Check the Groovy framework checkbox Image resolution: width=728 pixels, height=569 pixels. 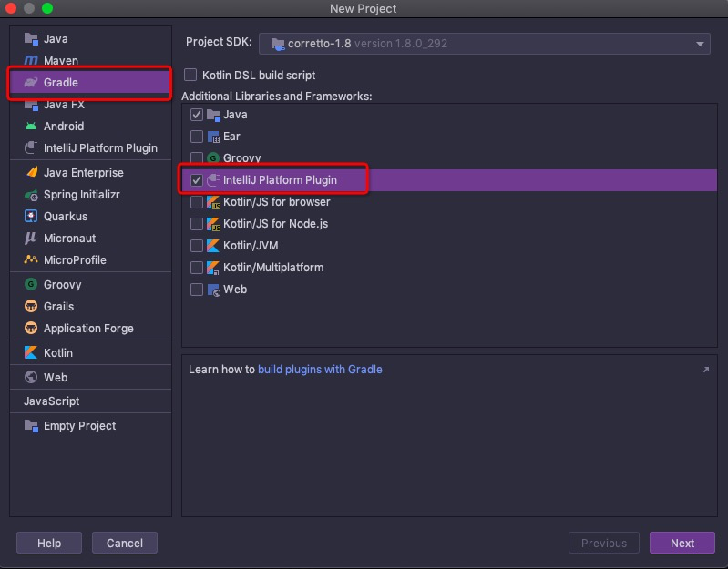click(x=197, y=158)
